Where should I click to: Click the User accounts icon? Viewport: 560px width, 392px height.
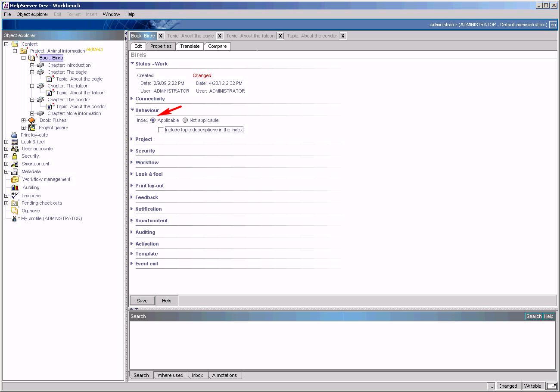15,149
